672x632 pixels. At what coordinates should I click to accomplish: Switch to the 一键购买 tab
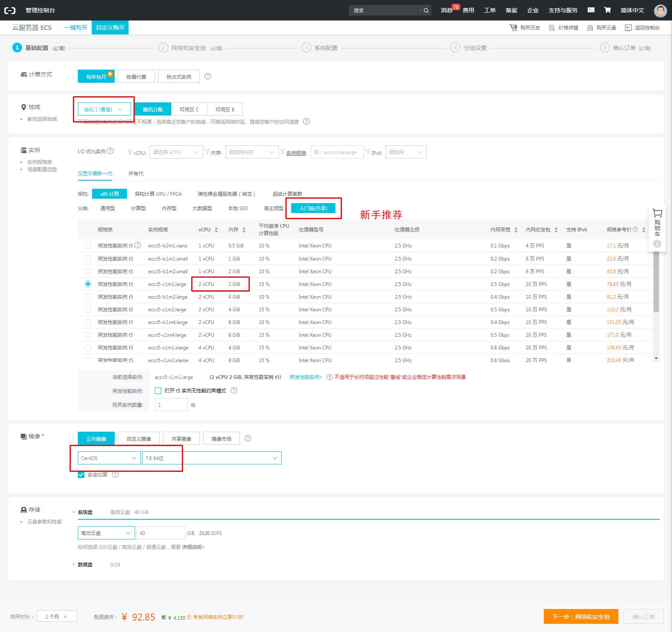[76, 27]
